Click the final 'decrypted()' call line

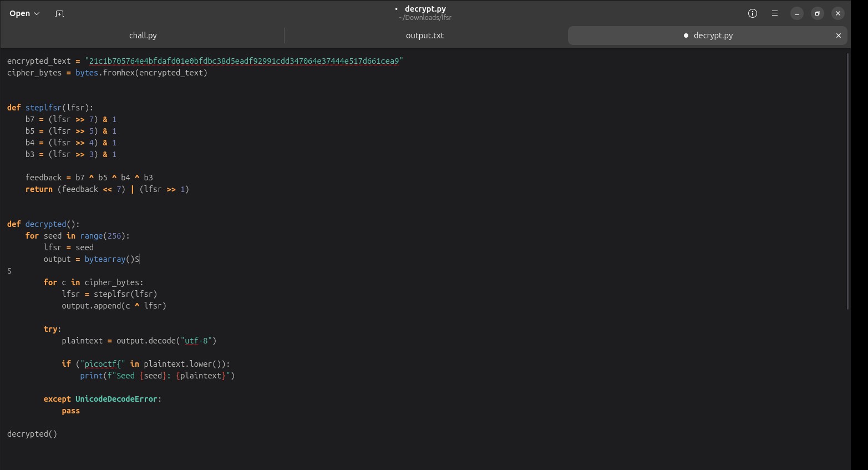(32, 434)
